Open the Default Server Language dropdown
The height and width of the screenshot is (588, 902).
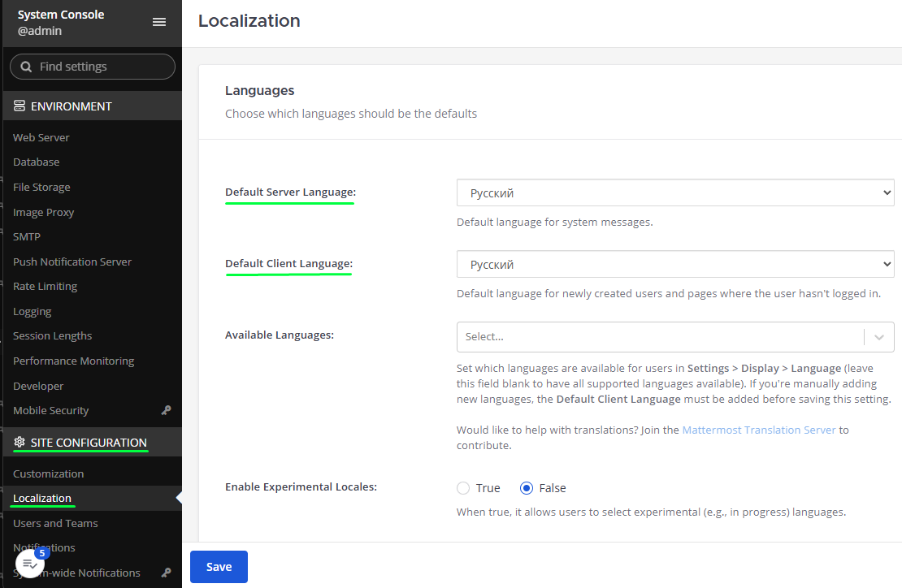[x=675, y=192]
